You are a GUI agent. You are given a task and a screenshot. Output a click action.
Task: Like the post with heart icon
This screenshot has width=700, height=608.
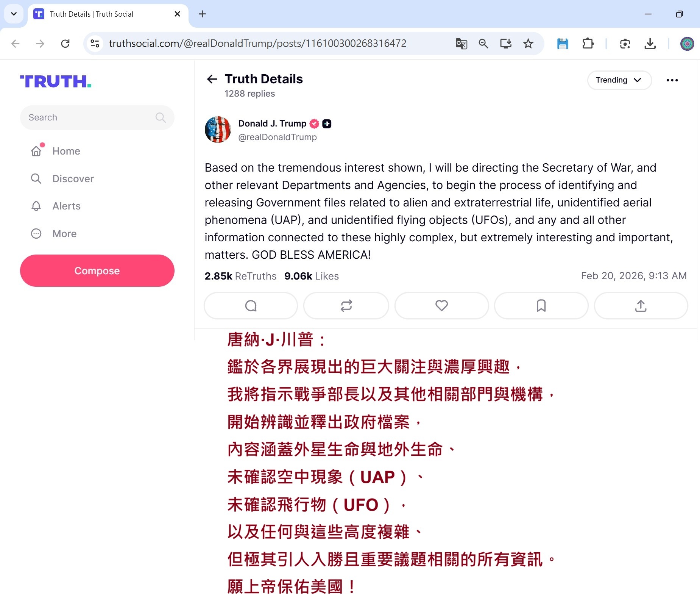tap(441, 306)
